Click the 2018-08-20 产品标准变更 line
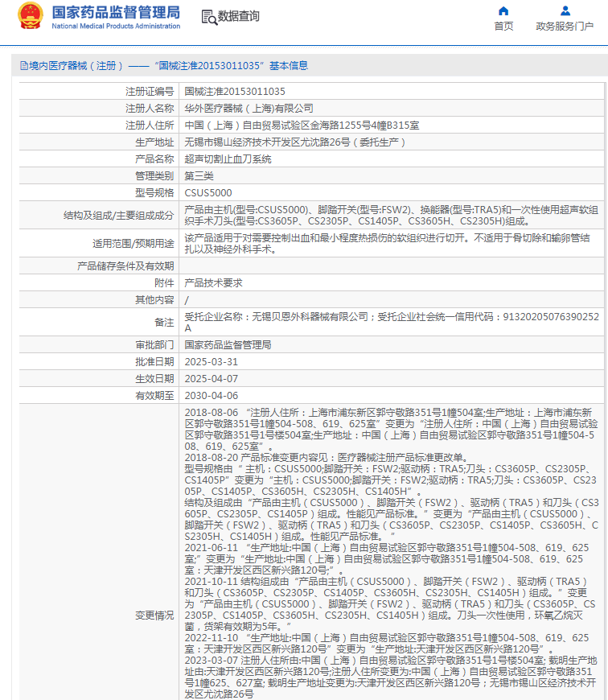608x700 pixels. click(326, 458)
